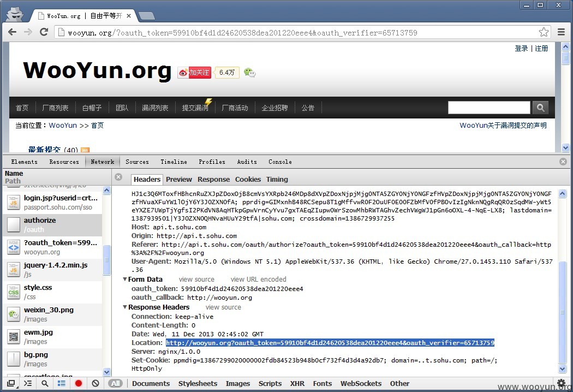Open the Cookies tab

coord(248,179)
